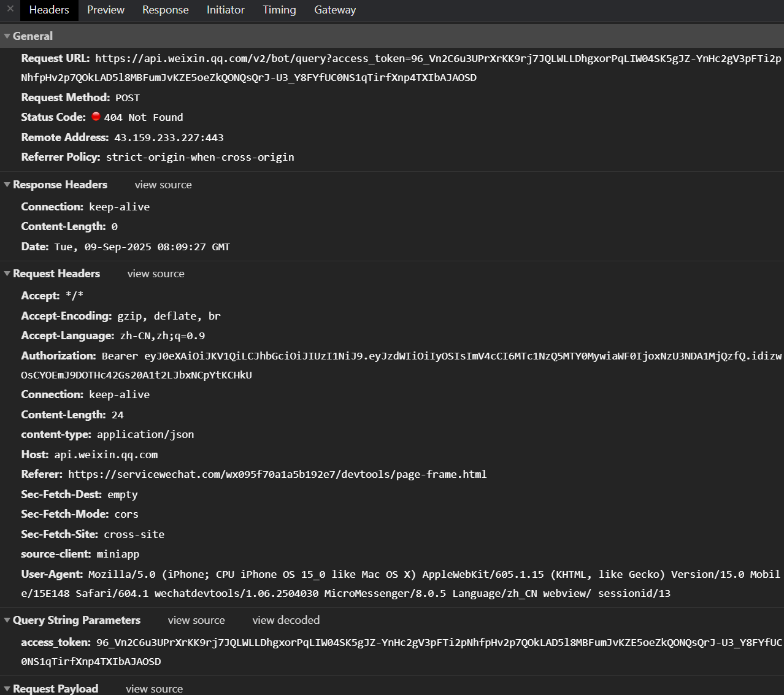
Task: Select the Accept */* header value
Action: click(74, 296)
